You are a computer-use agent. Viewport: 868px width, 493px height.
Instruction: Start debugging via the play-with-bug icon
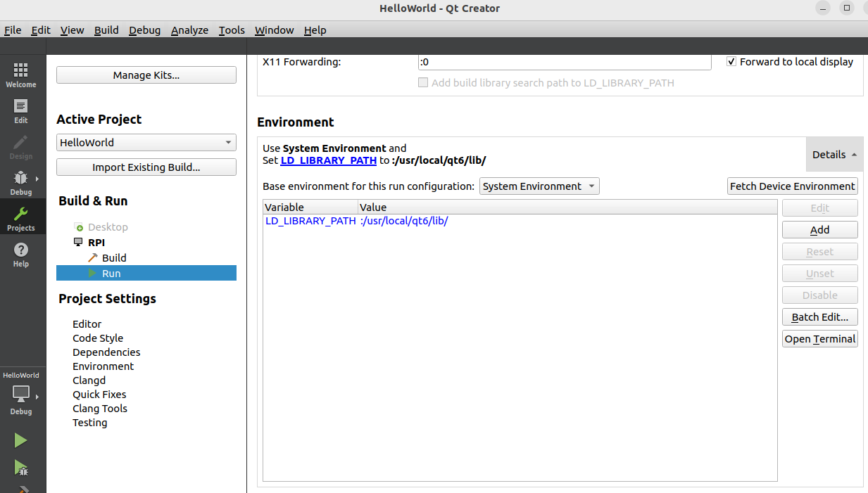pyautogui.click(x=22, y=467)
